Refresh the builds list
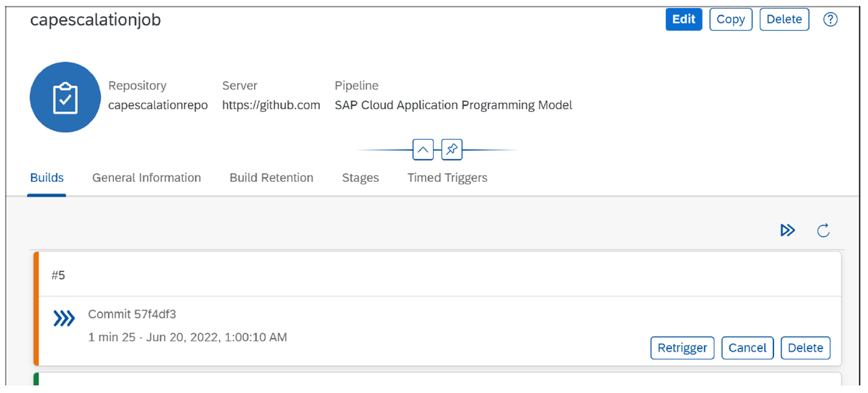Image resolution: width=868 pixels, height=393 pixels. 823,231
